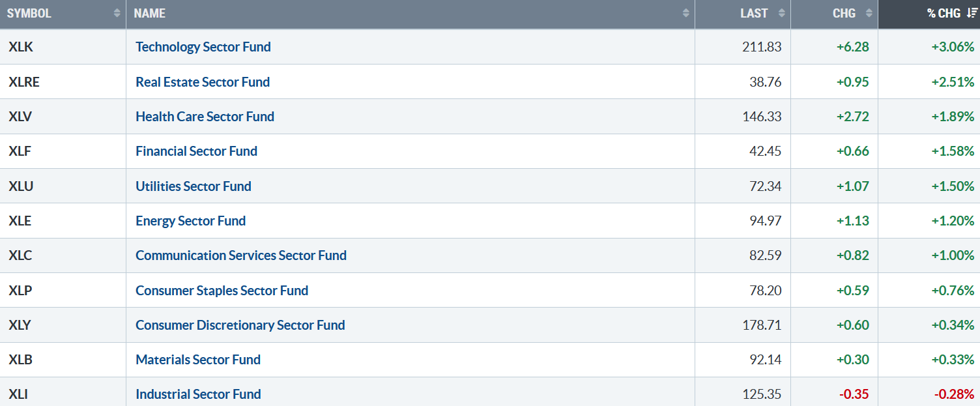Viewport: 980px width, 406px height.
Task: Open Technology Sector Fund link
Action: pos(203,47)
